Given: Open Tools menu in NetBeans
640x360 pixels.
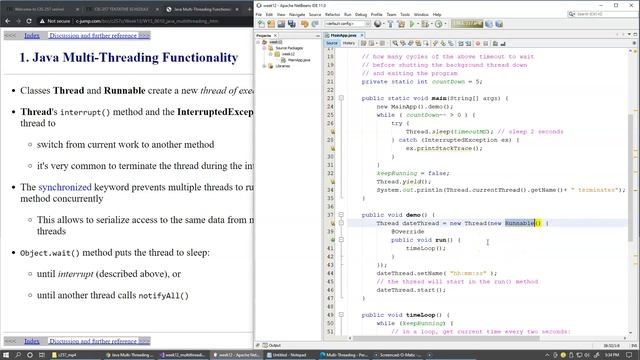Looking at the screenshot, I should click(405, 14).
